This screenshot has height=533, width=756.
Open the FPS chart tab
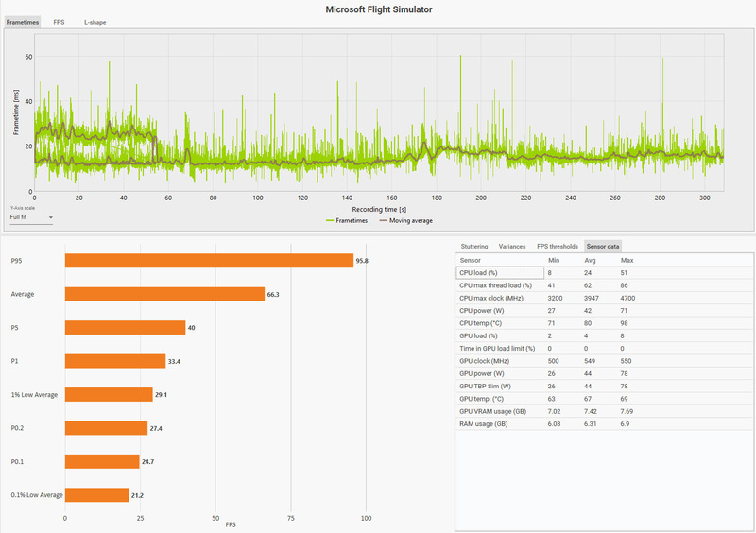pos(59,22)
